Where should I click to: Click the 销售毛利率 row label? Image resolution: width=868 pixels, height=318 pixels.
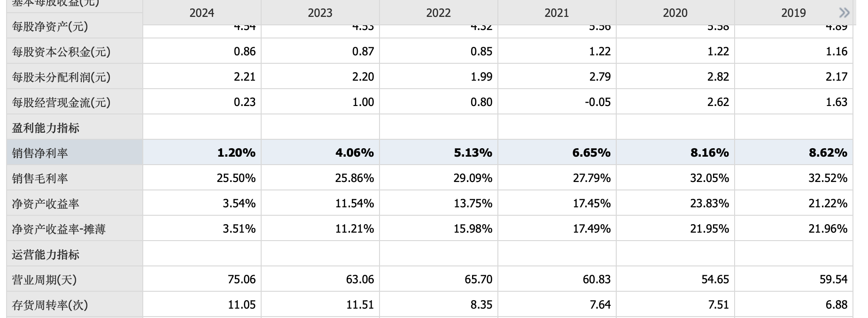tap(40, 178)
